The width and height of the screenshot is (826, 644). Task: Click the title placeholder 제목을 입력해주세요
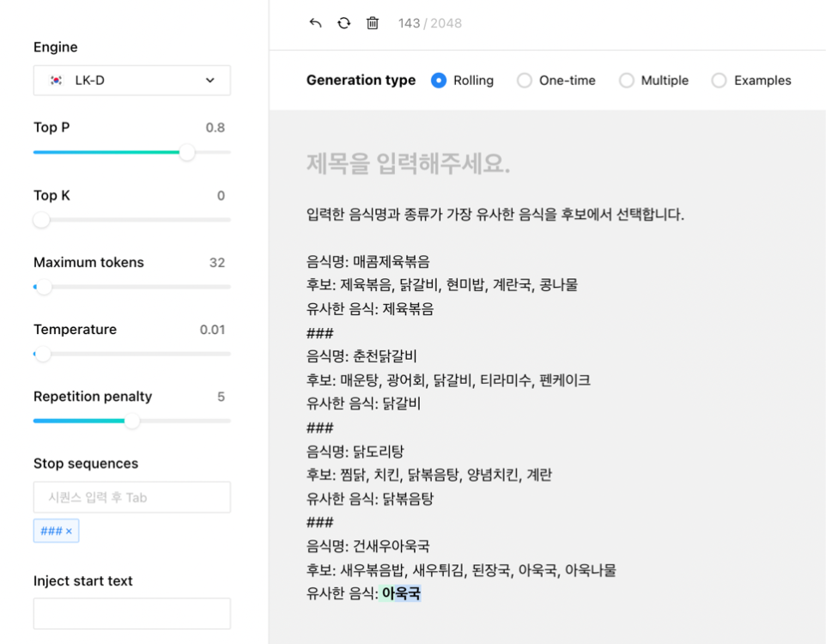tap(408, 163)
